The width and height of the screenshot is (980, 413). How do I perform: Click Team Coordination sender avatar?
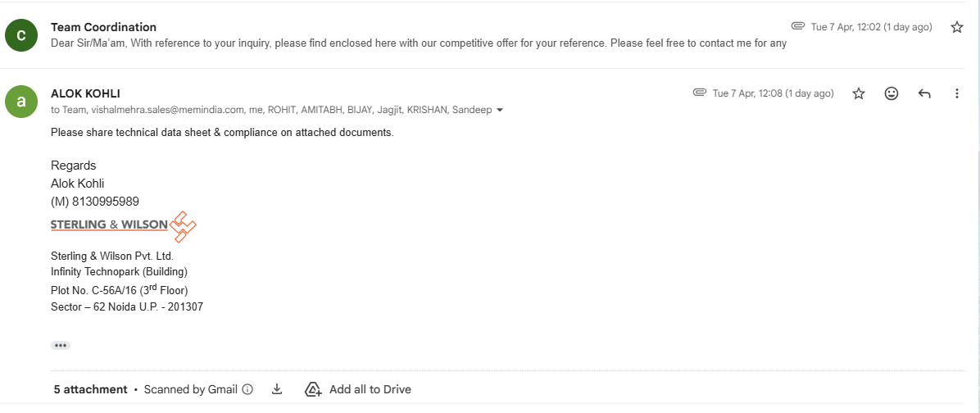click(x=21, y=34)
